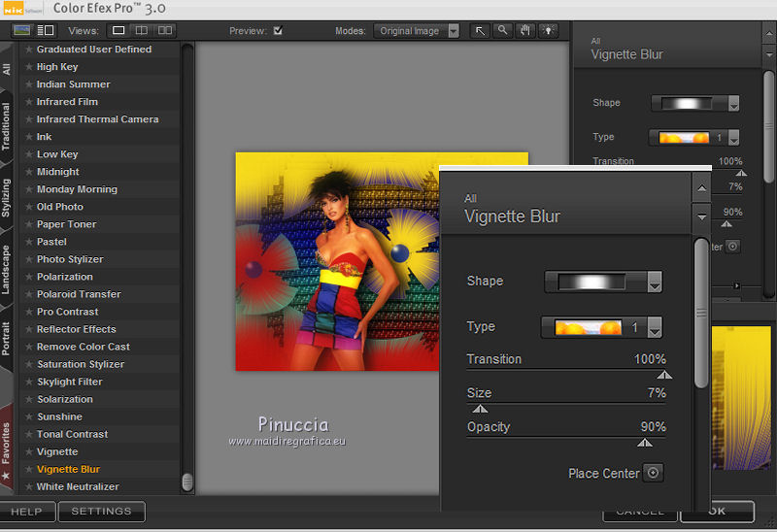Open the Landscape filter category tab
Image resolution: width=777 pixels, height=532 pixels.
(7, 272)
